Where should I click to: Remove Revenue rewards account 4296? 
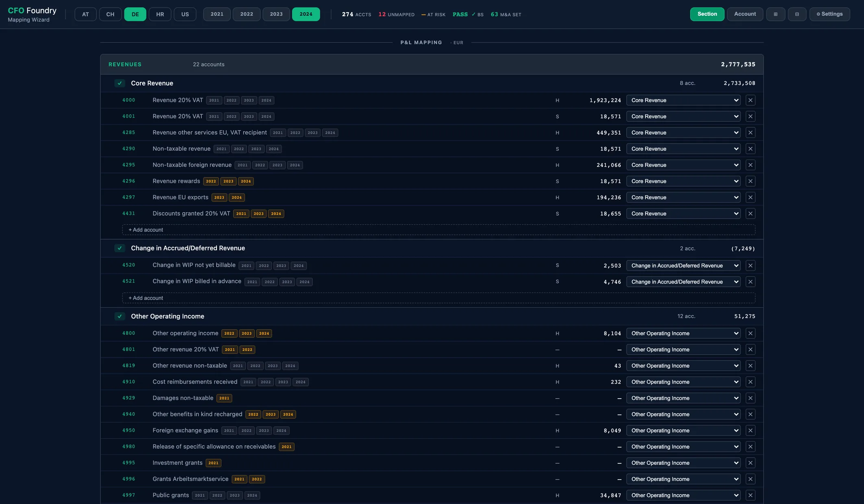coord(751,181)
